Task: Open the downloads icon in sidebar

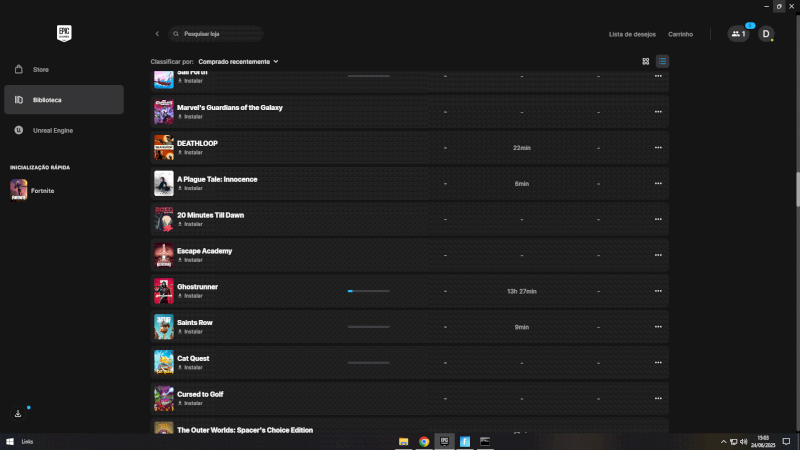Action: (x=18, y=414)
